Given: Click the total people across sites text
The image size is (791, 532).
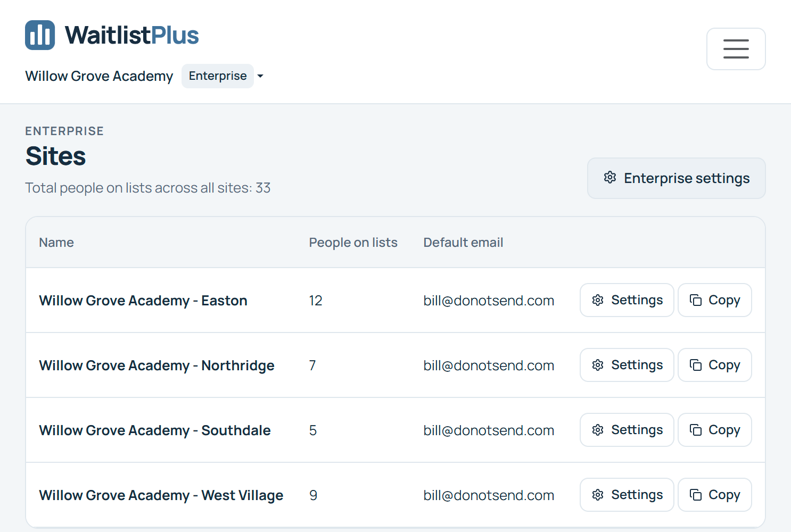Looking at the screenshot, I should pyautogui.click(x=148, y=188).
